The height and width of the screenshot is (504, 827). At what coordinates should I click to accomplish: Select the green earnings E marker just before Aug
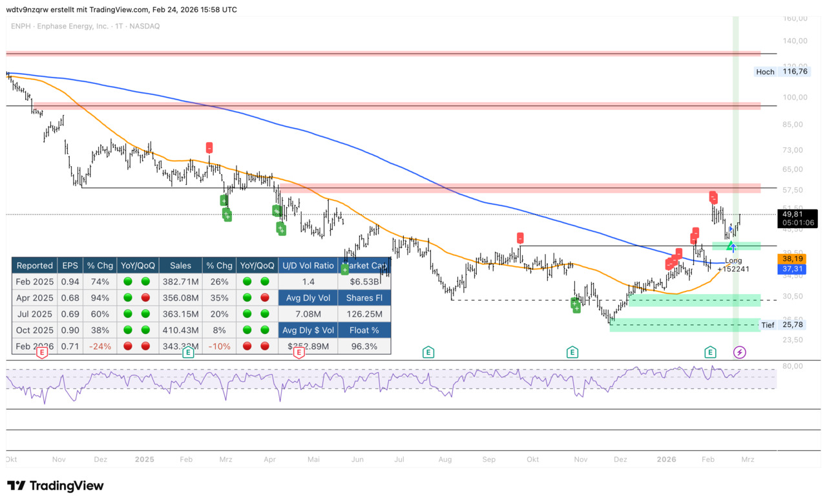[x=428, y=352]
